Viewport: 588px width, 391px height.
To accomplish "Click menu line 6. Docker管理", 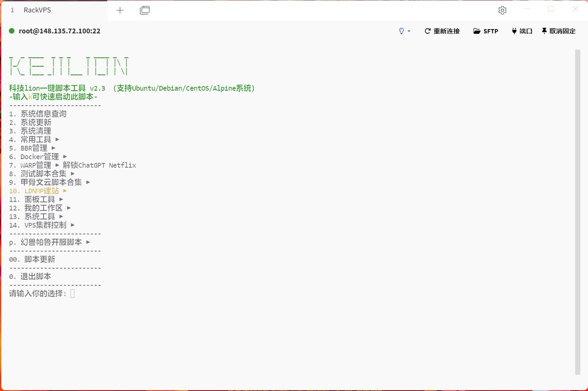I will click(x=38, y=157).
